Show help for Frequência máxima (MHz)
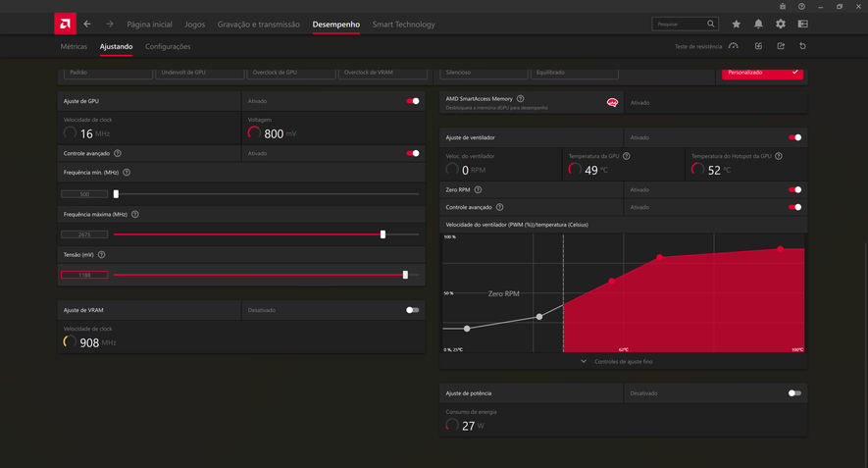The image size is (868, 468). 135,214
